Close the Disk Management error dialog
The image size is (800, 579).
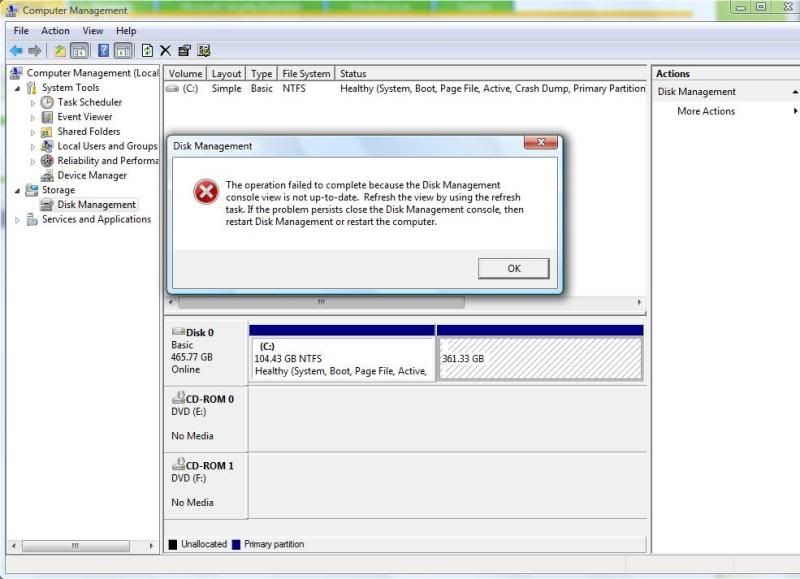[x=540, y=144]
